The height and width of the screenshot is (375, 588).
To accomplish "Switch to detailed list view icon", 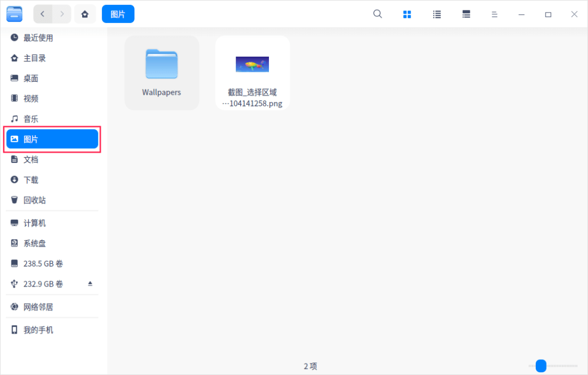I will pyautogui.click(x=466, y=14).
